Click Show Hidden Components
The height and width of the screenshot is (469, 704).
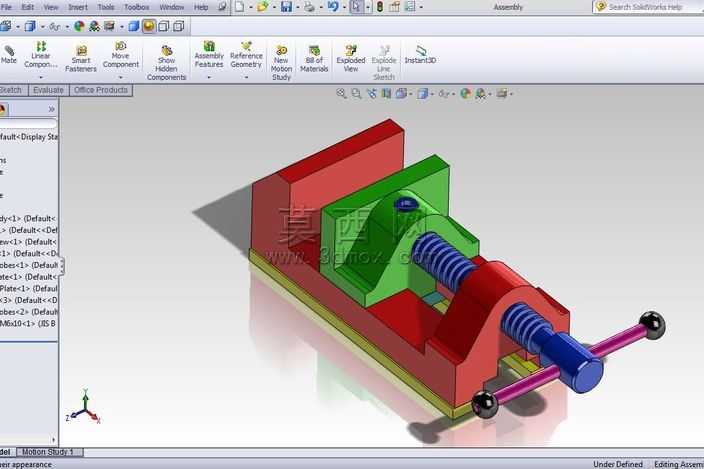[x=166, y=63]
